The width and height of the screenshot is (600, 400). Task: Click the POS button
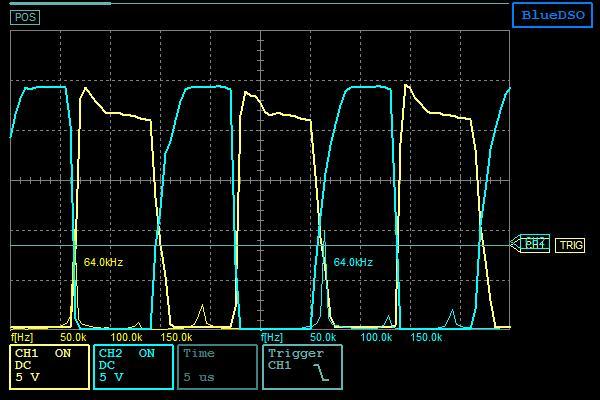pyautogui.click(x=25, y=17)
